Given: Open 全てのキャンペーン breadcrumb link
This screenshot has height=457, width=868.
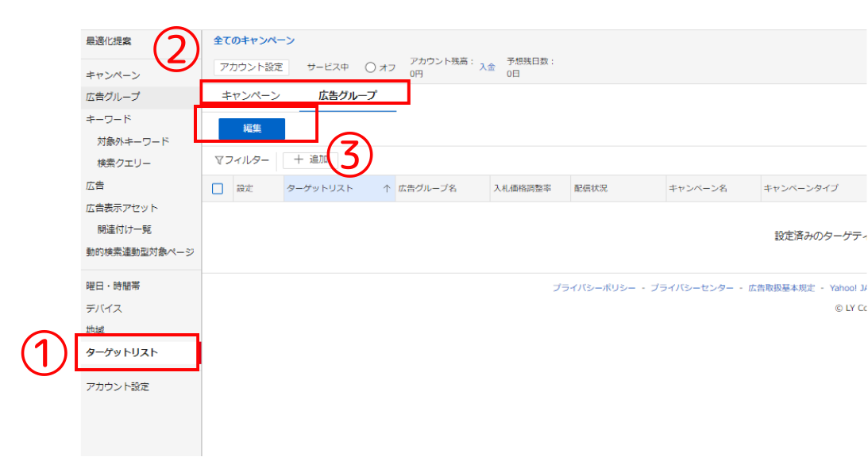Looking at the screenshot, I should point(254,40).
